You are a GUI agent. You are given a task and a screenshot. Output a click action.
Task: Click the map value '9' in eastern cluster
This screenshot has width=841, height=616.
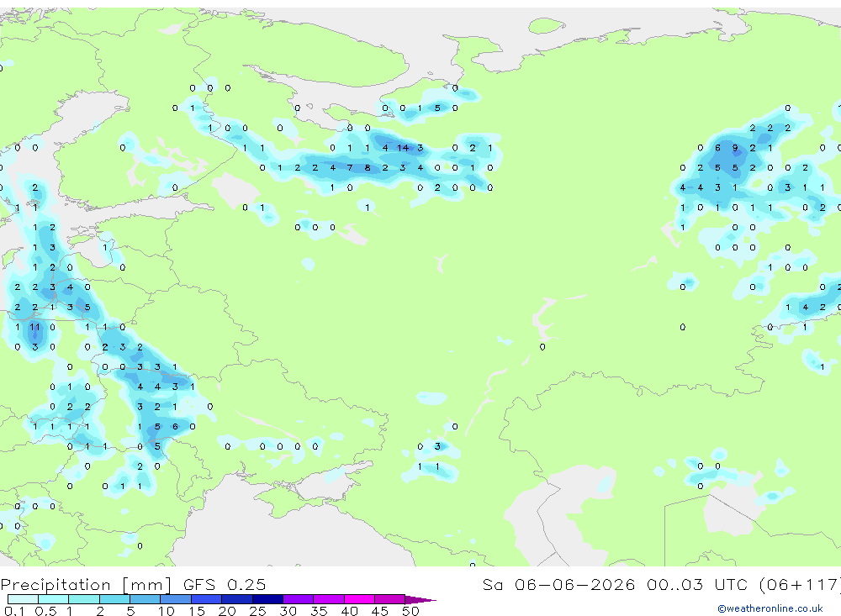point(735,148)
